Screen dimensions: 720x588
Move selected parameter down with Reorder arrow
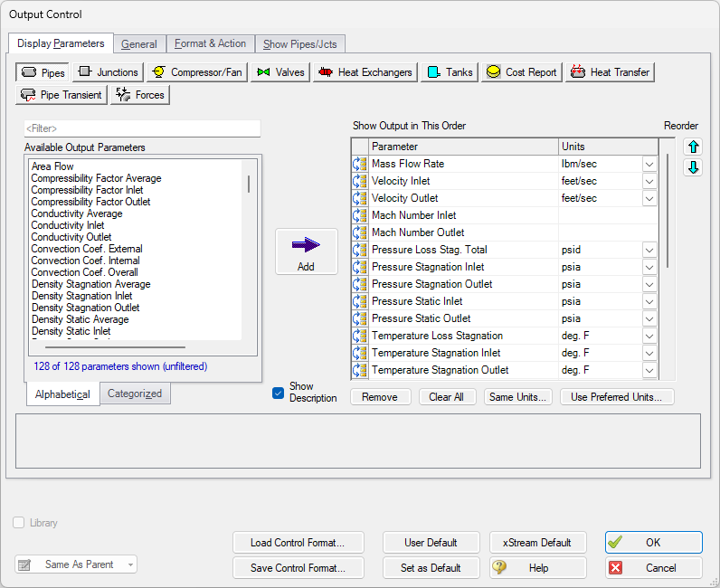(x=693, y=167)
